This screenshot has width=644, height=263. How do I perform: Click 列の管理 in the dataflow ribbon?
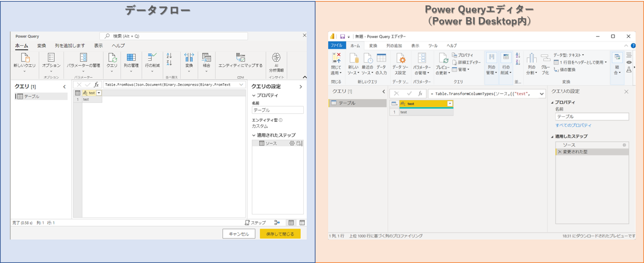pyautogui.click(x=131, y=63)
